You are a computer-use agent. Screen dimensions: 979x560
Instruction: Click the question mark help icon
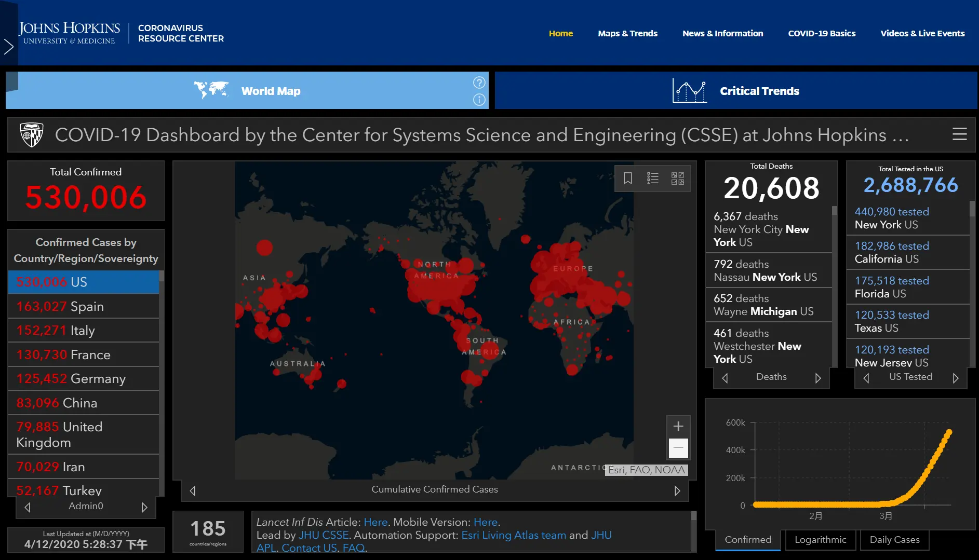click(479, 83)
